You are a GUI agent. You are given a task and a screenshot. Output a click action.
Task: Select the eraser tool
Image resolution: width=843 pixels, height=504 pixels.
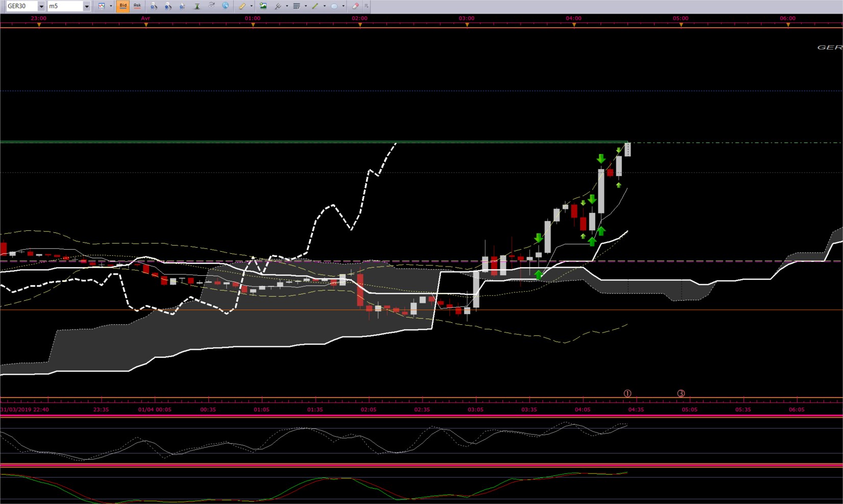point(355,6)
